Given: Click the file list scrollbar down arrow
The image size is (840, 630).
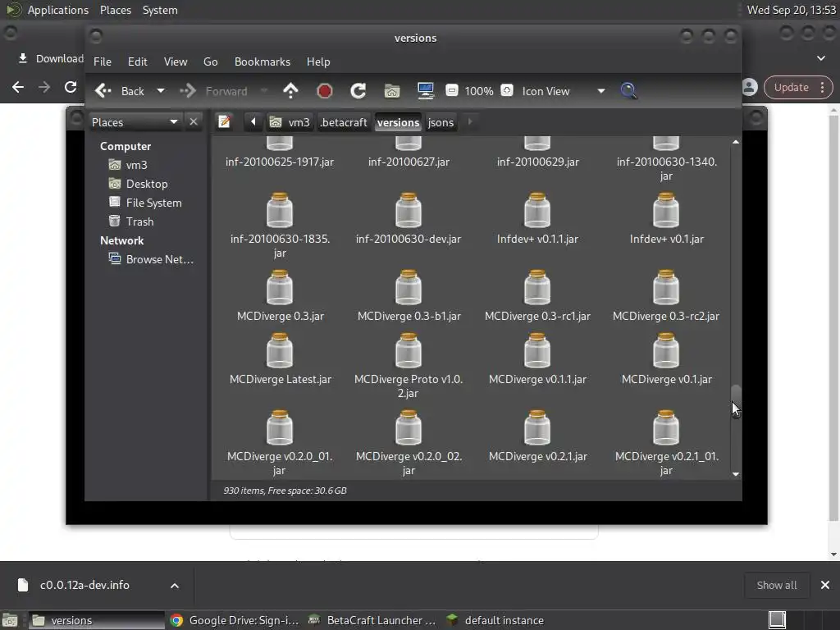Looking at the screenshot, I should click(736, 474).
